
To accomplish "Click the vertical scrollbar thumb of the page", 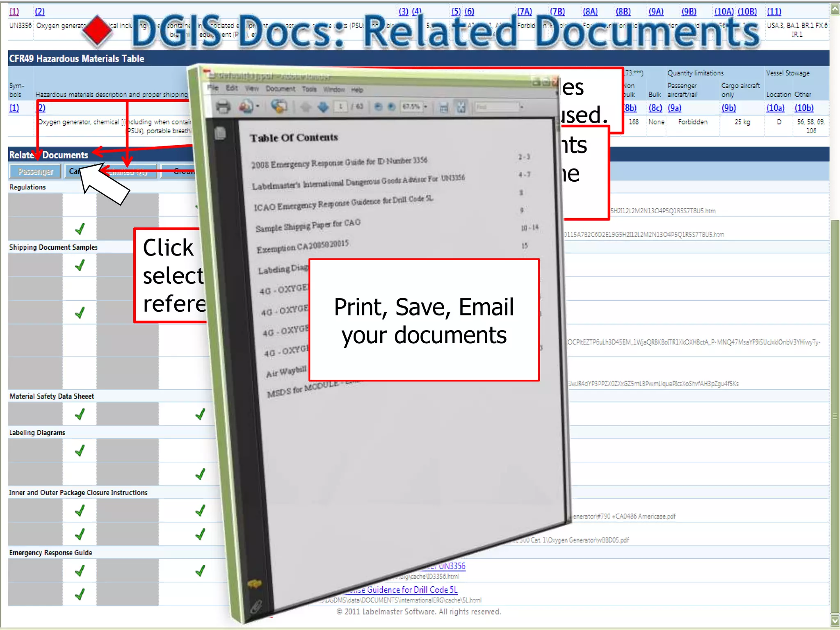I will [x=835, y=416].
